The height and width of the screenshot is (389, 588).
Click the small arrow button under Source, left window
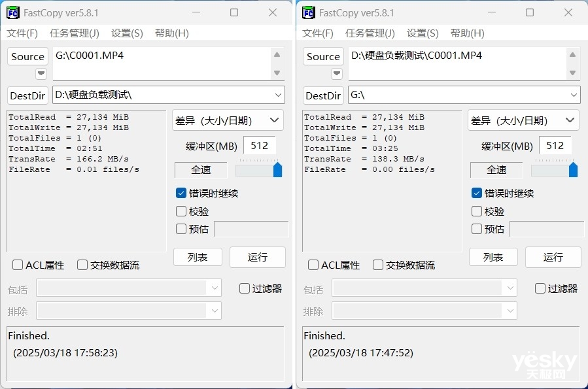click(x=41, y=73)
